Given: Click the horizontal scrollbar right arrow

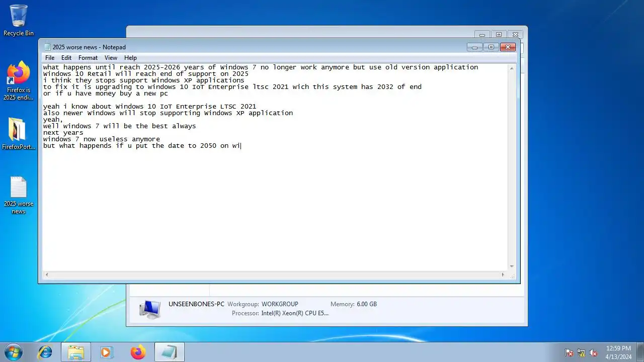Looking at the screenshot, I should (503, 275).
